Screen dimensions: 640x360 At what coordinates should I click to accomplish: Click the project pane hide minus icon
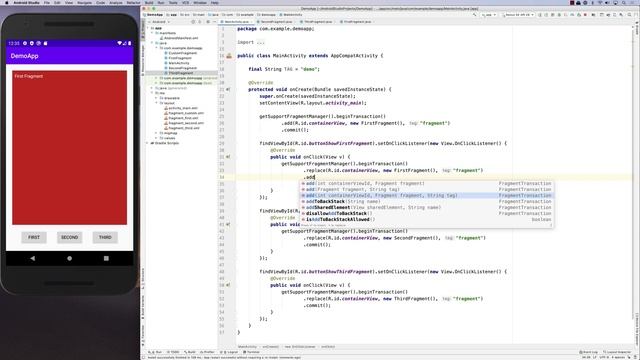215,22
